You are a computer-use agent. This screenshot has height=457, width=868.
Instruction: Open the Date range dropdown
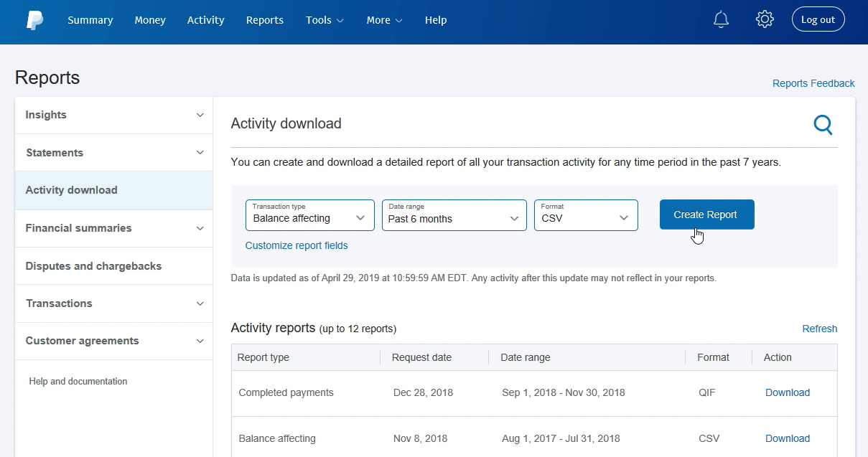click(454, 215)
